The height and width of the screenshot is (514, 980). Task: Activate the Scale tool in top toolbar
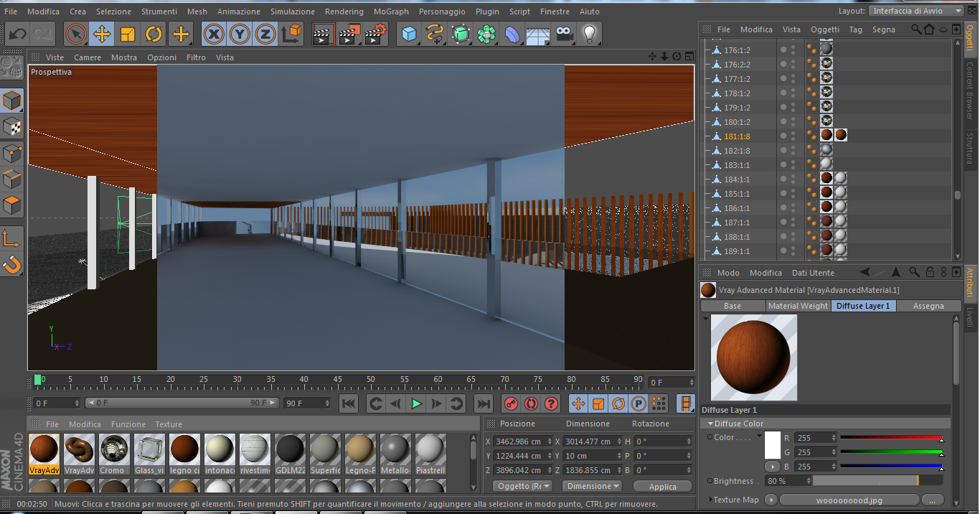[x=128, y=34]
